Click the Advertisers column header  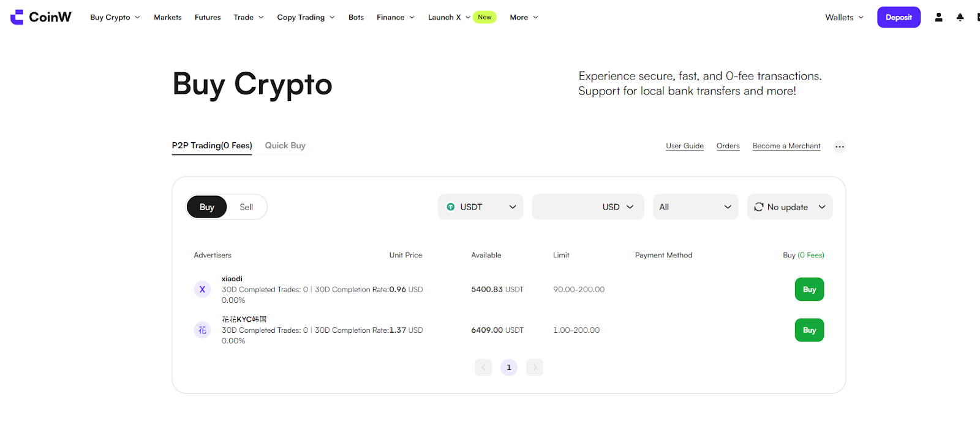pyautogui.click(x=213, y=255)
